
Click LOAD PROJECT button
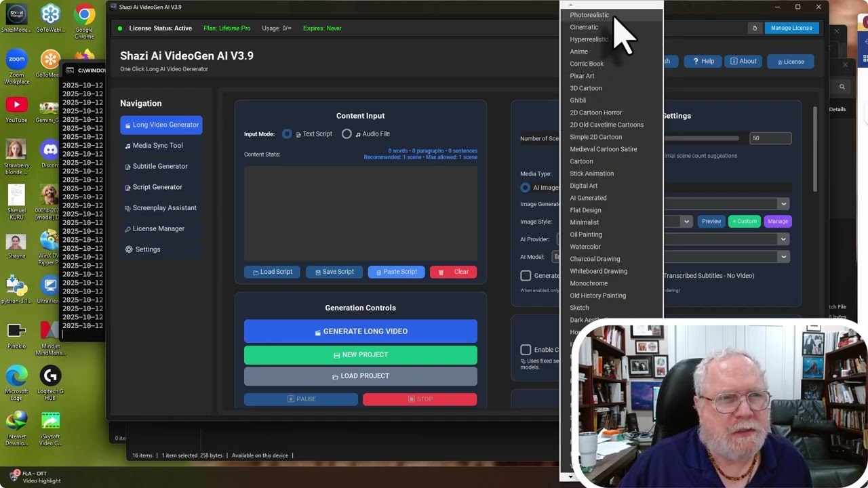pos(361,376)
